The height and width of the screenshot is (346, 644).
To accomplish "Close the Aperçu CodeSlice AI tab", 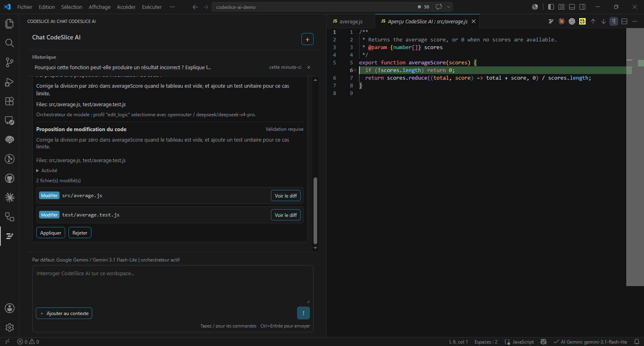I will (x=473, y=21).
